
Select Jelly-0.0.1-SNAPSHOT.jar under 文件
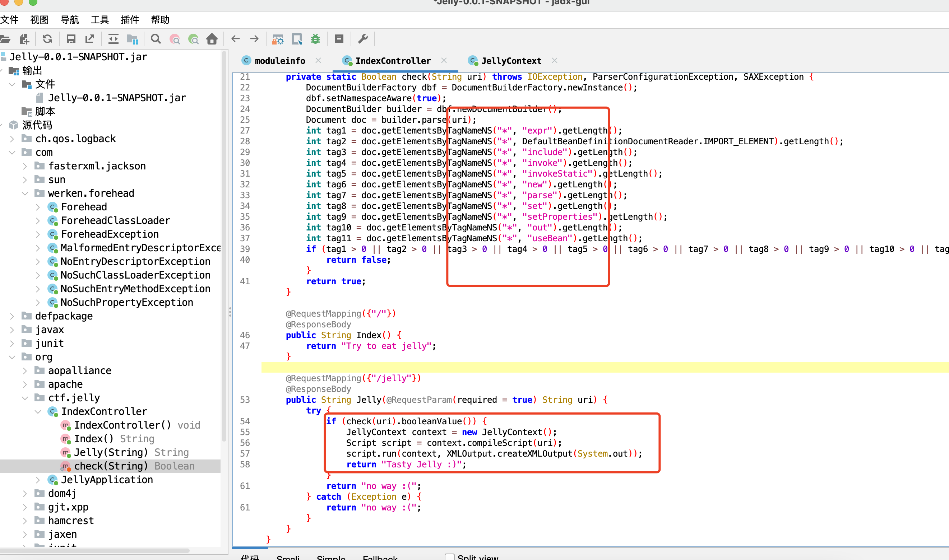point(117,98)
